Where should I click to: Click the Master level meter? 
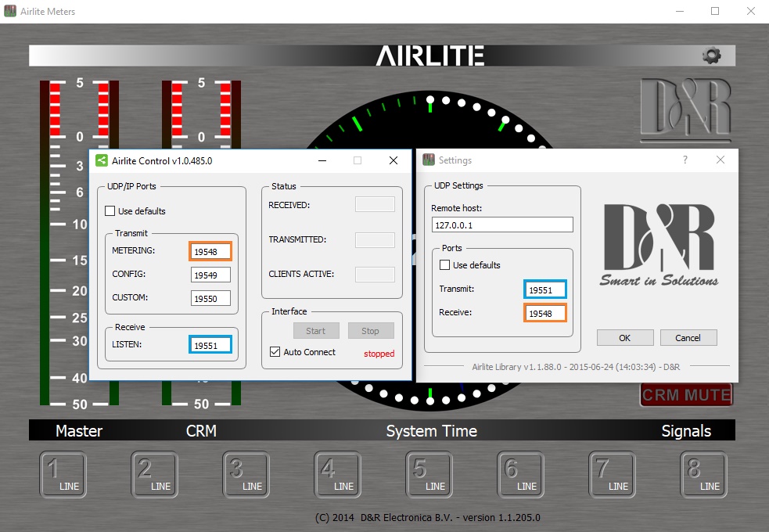click(x=79, y=243)
